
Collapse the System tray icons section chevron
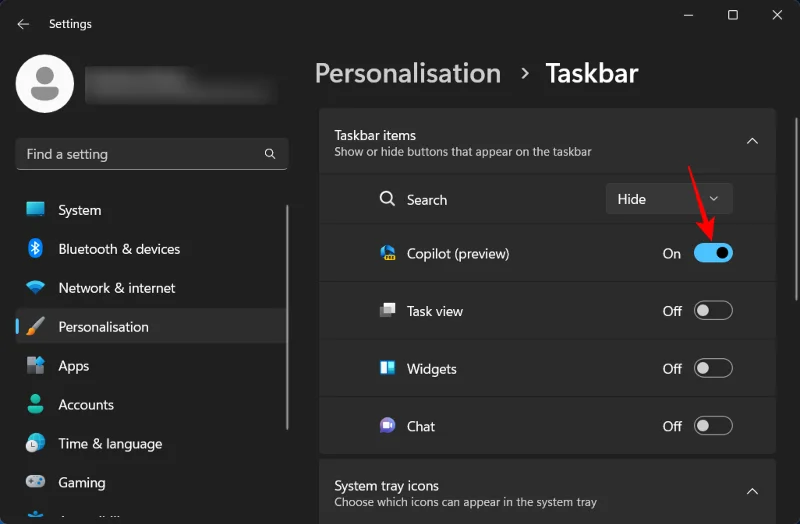click(x=752, y=491)
